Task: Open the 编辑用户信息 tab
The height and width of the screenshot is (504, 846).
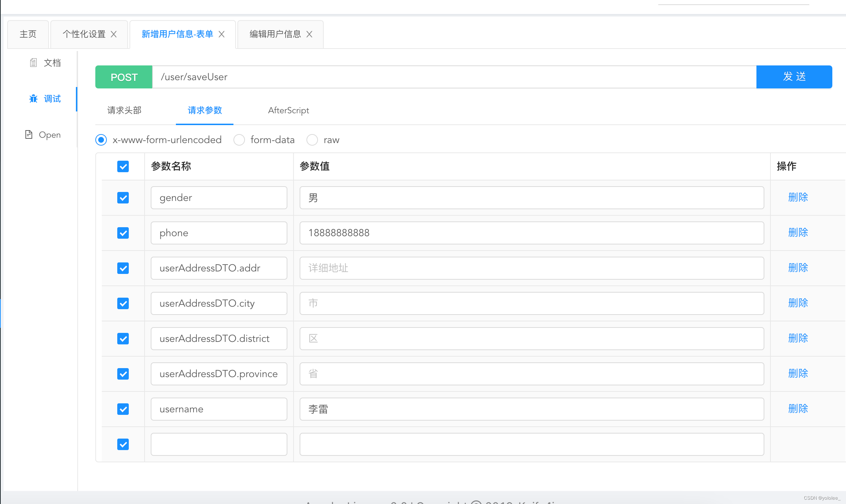Action: pos(276,33)
